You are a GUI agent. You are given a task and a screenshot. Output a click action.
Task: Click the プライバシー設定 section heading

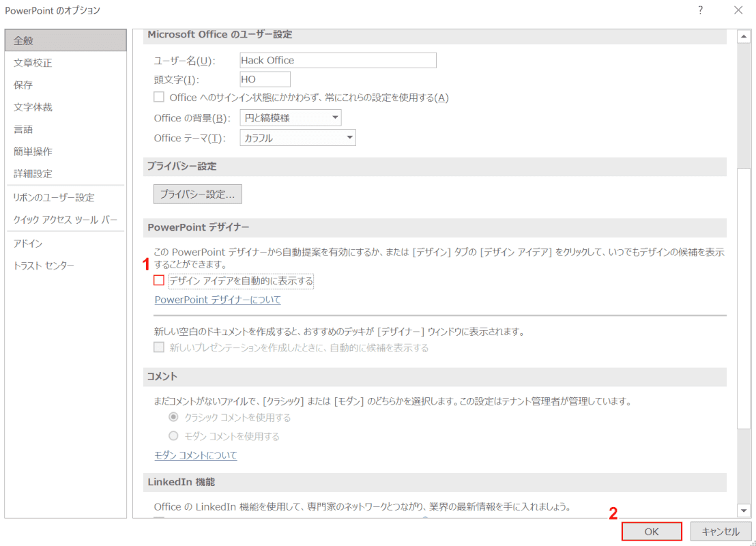(181, 167)
